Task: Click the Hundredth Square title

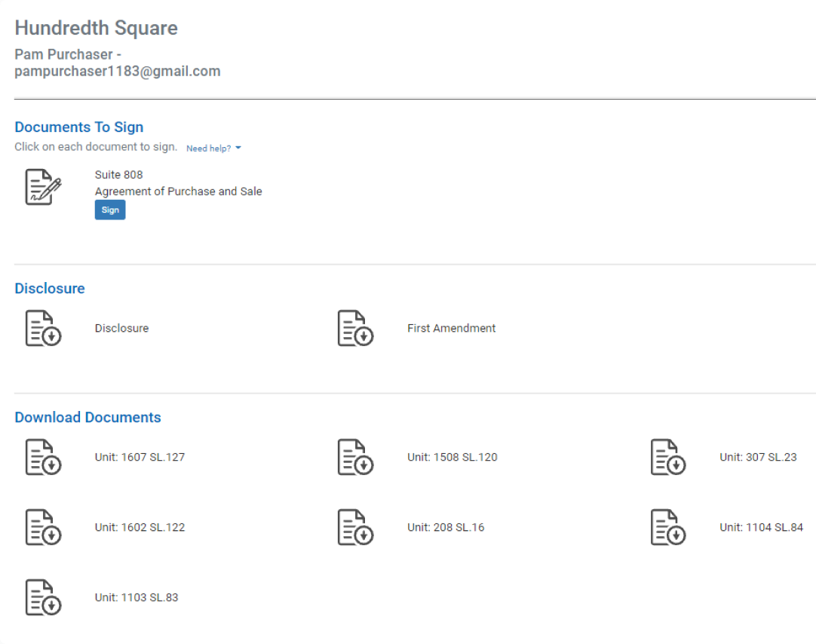Action: 97,28
